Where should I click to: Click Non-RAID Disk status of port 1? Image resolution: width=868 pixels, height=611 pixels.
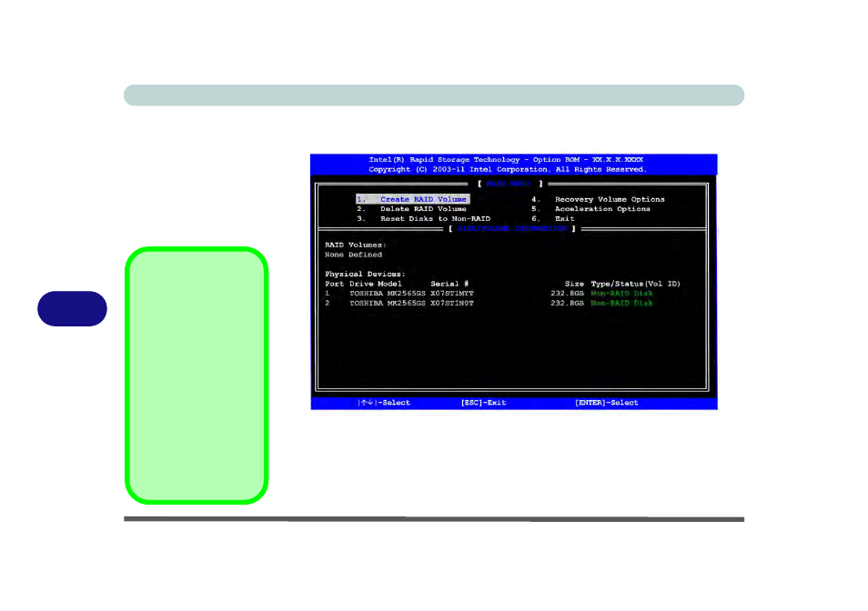point(621,294)
